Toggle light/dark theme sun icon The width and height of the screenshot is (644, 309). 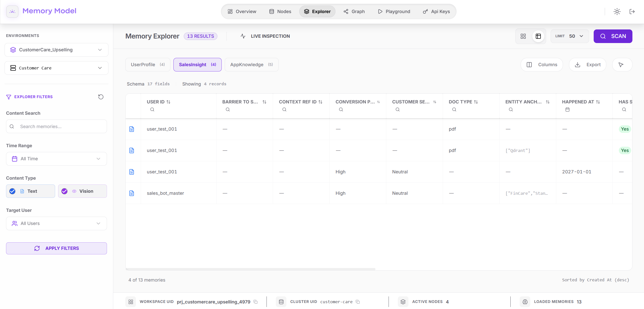tap(617, 12)
